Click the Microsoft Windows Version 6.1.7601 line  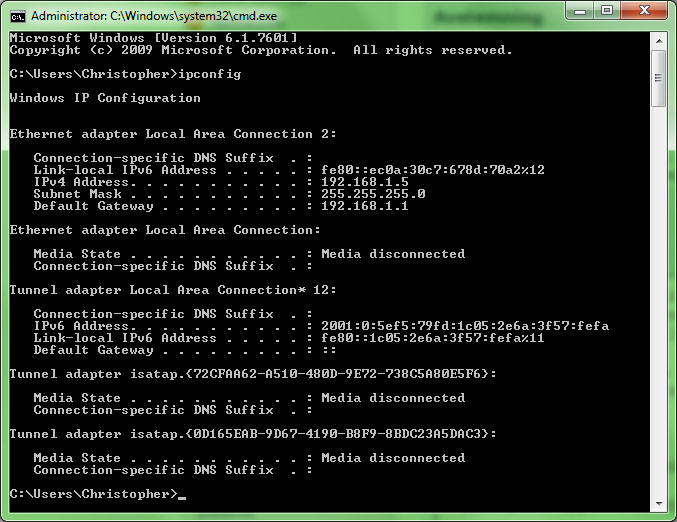point(154,38)
